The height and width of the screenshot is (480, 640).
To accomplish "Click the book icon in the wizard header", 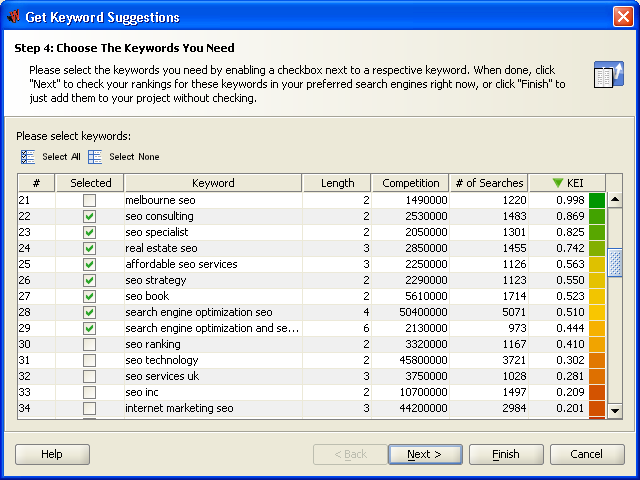I will click(609, 74).
